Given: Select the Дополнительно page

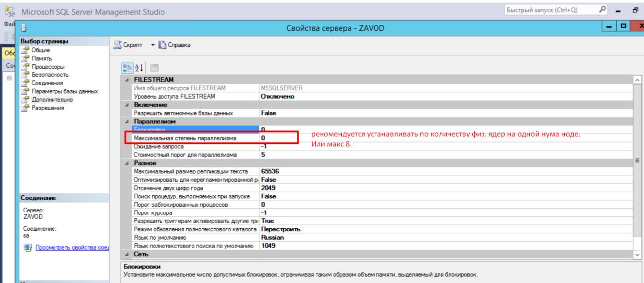Looking at the screenshot, I should 53,100.
